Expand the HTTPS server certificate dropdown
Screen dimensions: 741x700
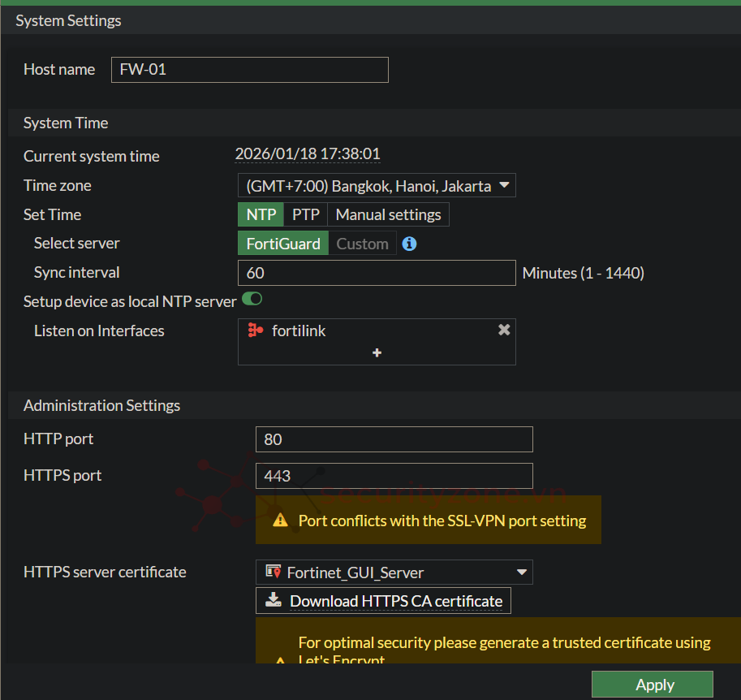coord(394,573)
